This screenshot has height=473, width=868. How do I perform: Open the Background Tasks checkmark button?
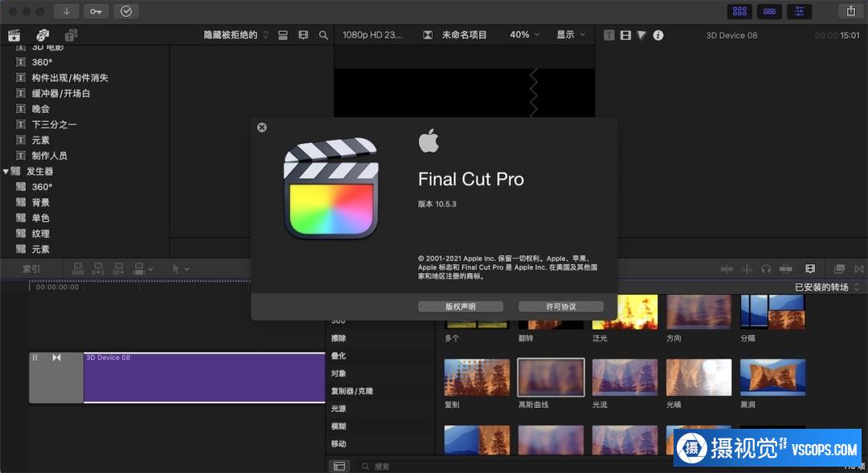pos(126,11)
